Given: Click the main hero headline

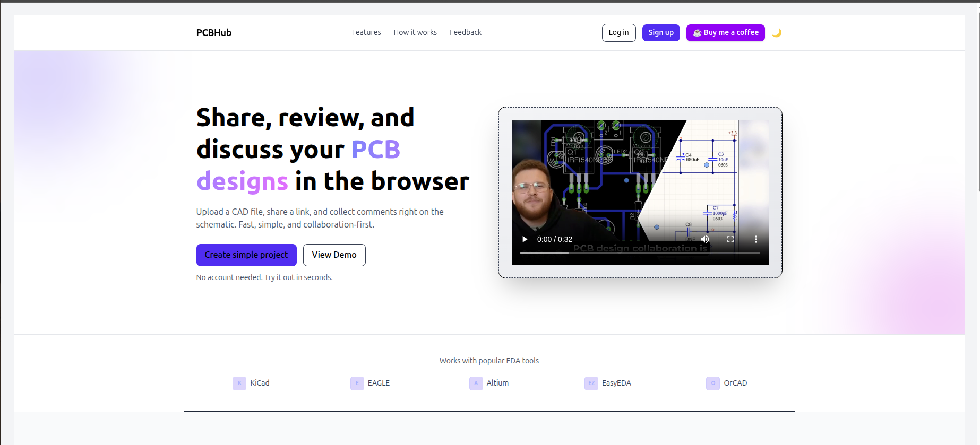Looking at the screenshot, I should pos(333,150).
